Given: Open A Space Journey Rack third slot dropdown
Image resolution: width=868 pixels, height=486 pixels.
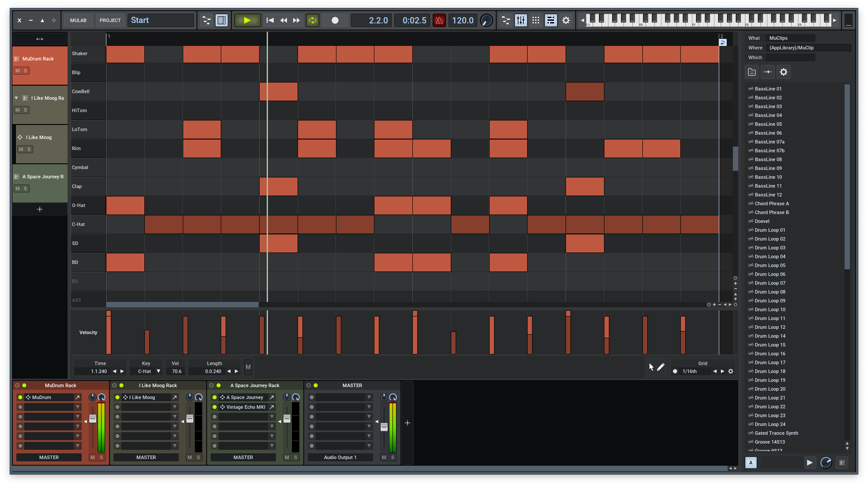Looking at the screenshot, I should coord(272,417).
